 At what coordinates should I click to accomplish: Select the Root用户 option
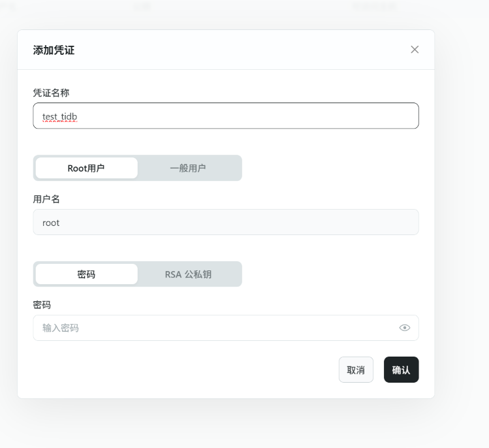[x=86, y=168]
